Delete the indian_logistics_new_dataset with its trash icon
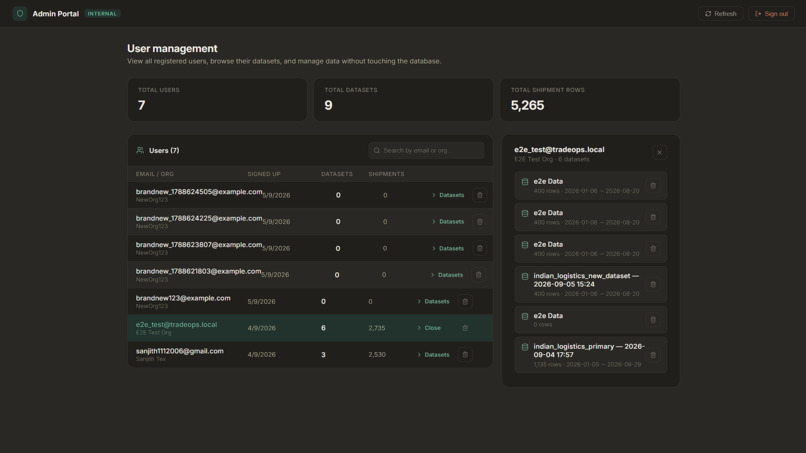This screenshot has height=453, width=806. coord(653,284)
